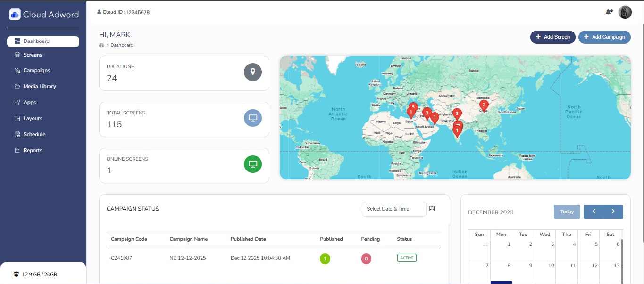Click the green monitor icon on Online Screens card
Screen dimensions: 644x284
click(253, 164)
